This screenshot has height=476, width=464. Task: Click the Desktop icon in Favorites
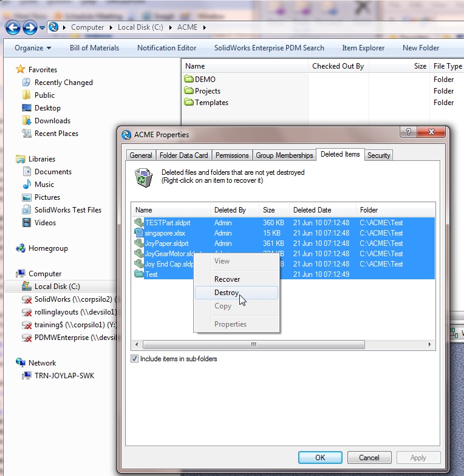coord(27,108)
